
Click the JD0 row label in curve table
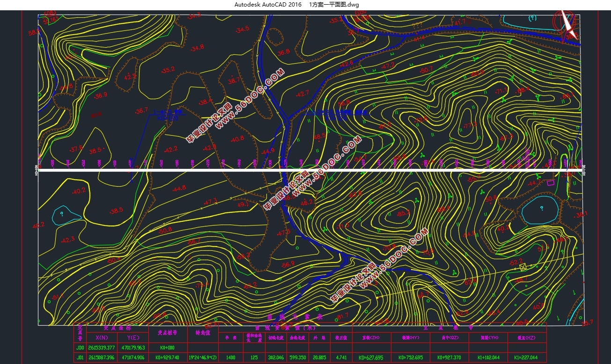tap(80, 348)
